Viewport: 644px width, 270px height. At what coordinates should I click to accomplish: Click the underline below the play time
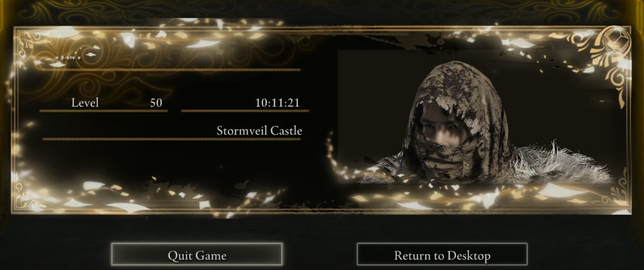[x=245, y=110]
